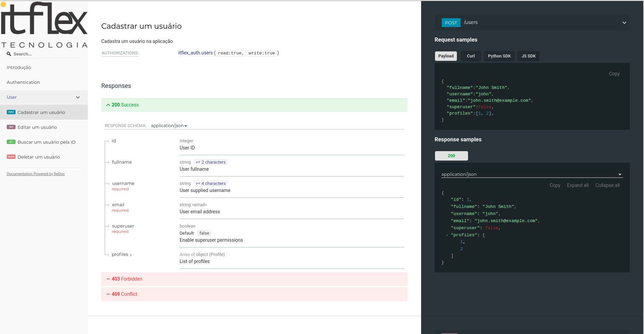
Task: Collapse the 200 Success response
Action: (254, 105)
